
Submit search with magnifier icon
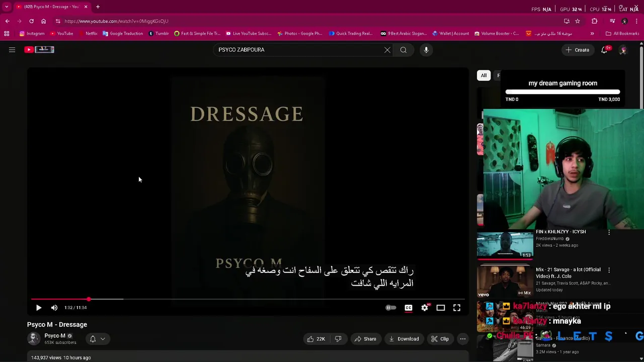404,50
